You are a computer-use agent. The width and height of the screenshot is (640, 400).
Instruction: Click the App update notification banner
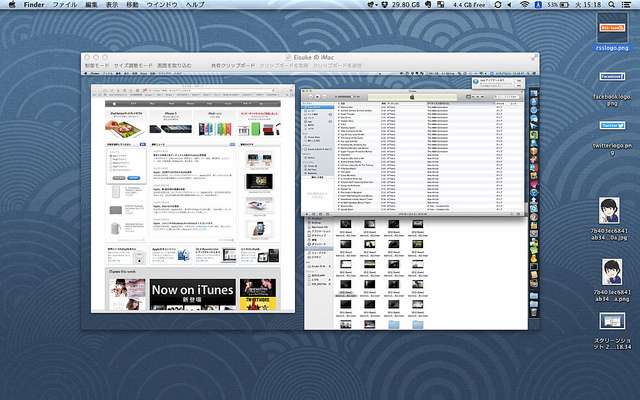pyautogui.click(x=498, y=83)
